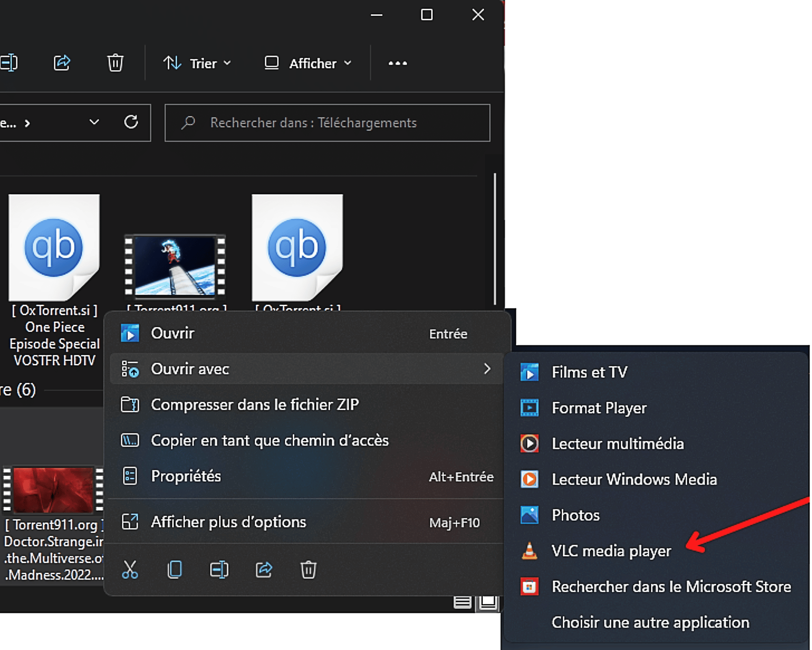Choose Copier en tant que chemin d'accès

pyautogui.click(x=307, y=440)
